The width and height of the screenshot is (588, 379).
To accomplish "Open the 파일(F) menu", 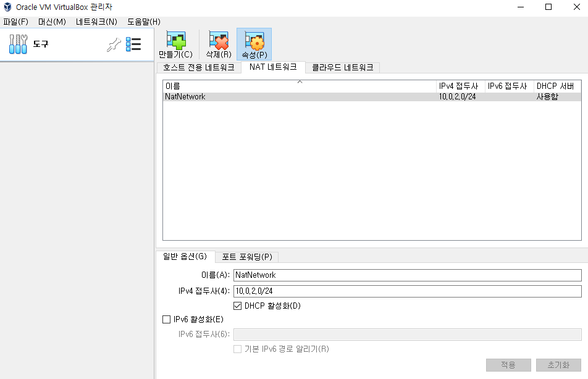I will pos(16,22).
